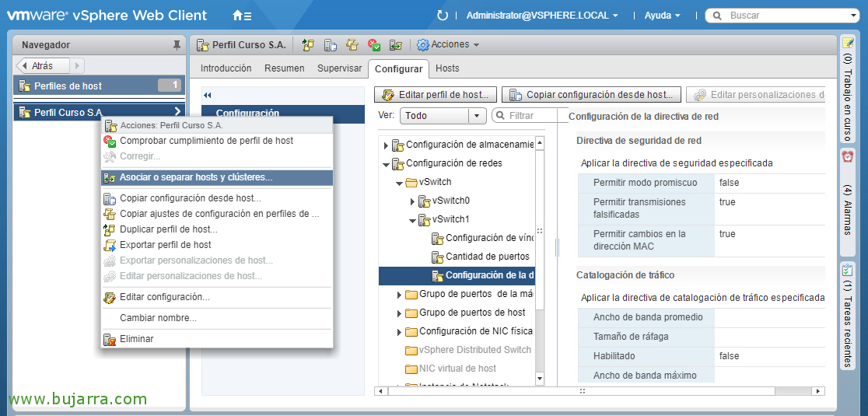Image resolution: width=868 pixels, height=416 pixels.
Task: Click the host profile icon in the title bar
Action: click(203, 45)
